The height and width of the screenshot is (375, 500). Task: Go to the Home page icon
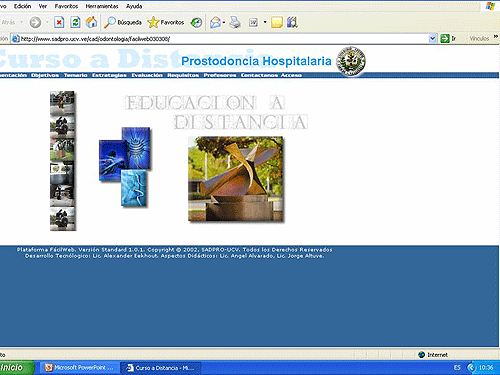91,22
